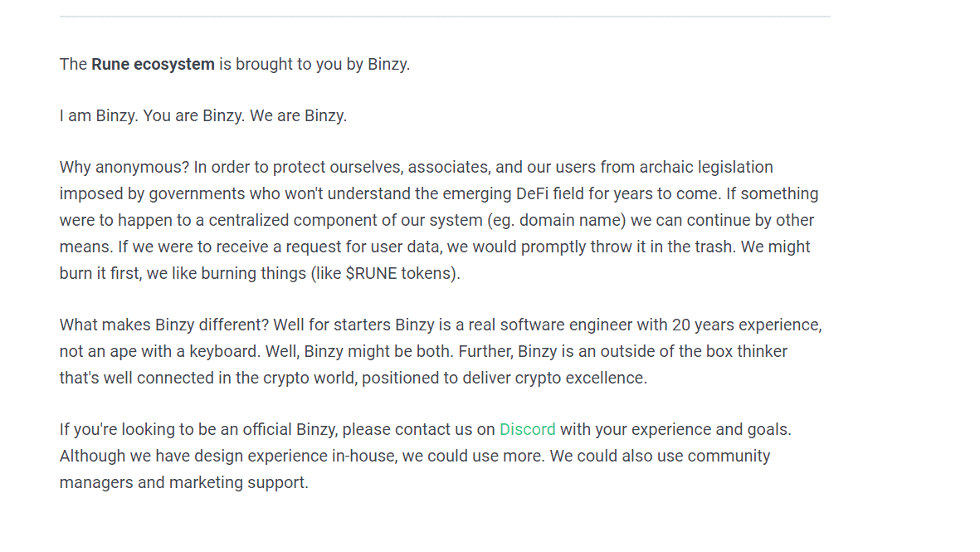
Task: Click the bold "Rune ecosystem" text
Action: 154,65
